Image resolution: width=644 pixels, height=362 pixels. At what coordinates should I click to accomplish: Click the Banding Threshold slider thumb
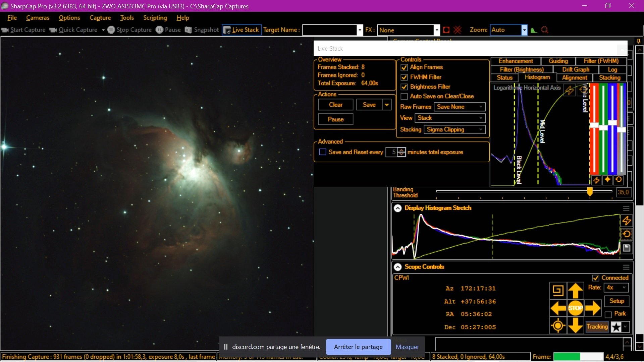coord(590,192)
